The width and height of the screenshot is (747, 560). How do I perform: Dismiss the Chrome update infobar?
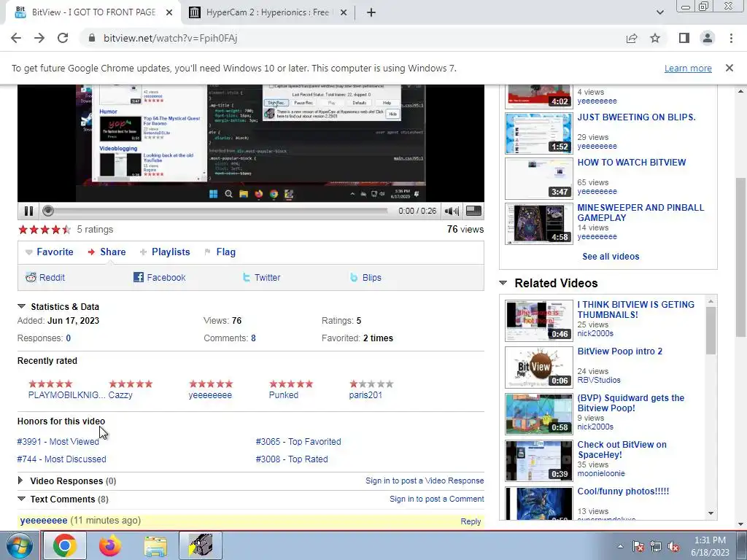(729, 68)
